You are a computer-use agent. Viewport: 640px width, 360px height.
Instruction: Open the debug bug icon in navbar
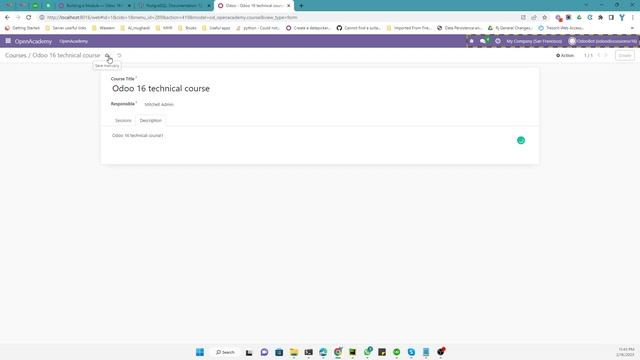click(471, 41)
